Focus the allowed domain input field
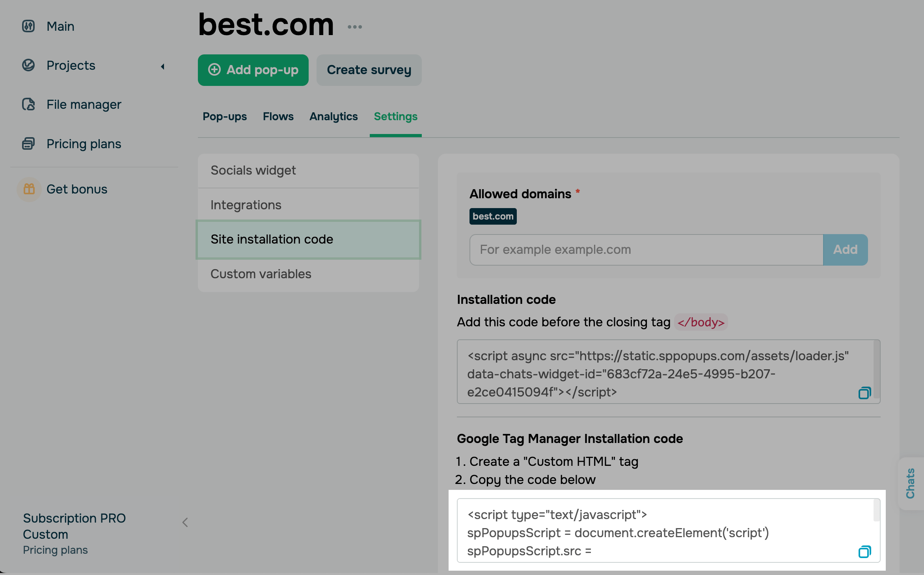 click(x=646, y=250)
